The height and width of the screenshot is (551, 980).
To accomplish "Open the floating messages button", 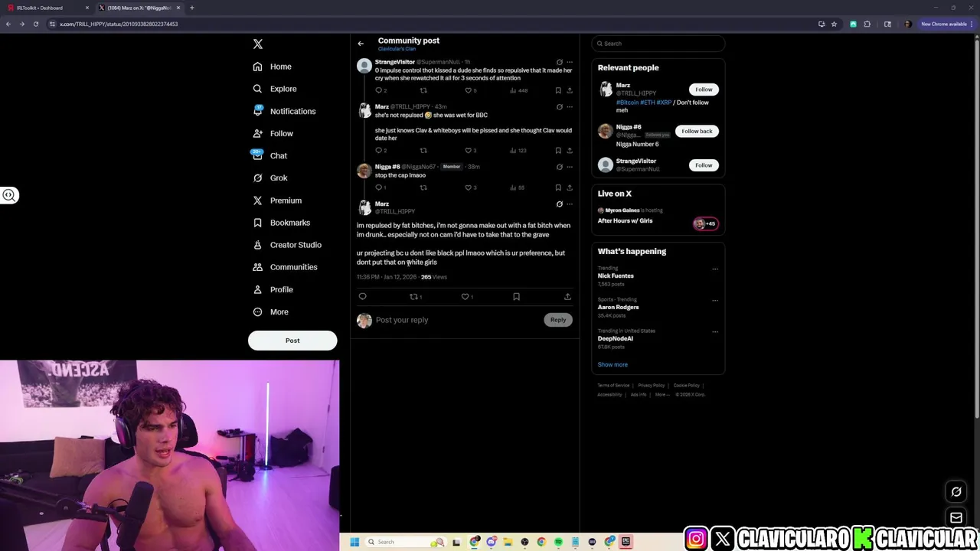I will (x=956, y=518).
